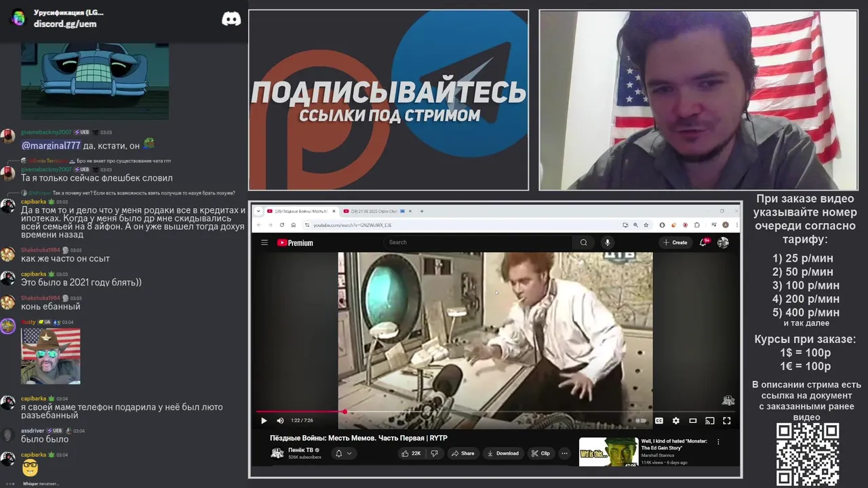Mute the YouTube player volume

tap(280, 421)
